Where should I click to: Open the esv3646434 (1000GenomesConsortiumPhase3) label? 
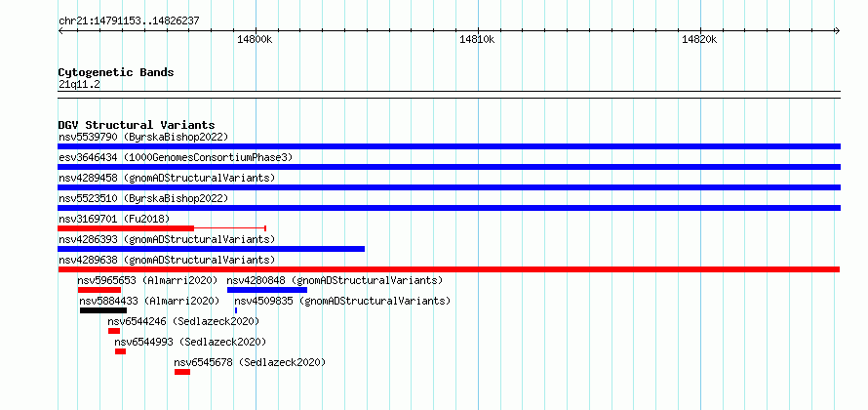[175, 157]
